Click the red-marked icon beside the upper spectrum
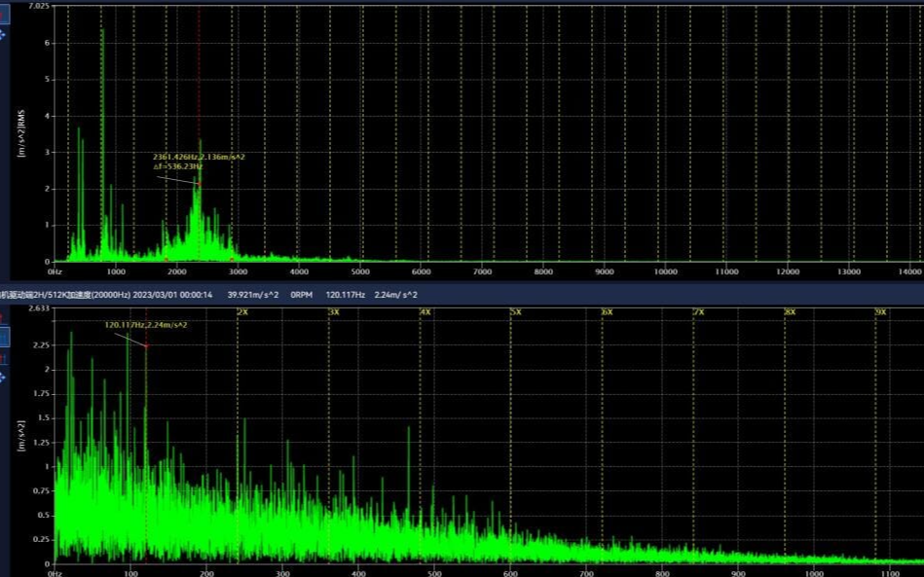Image resolution: width=924 pixels, height=577 pixels. [x=4, y=14]
